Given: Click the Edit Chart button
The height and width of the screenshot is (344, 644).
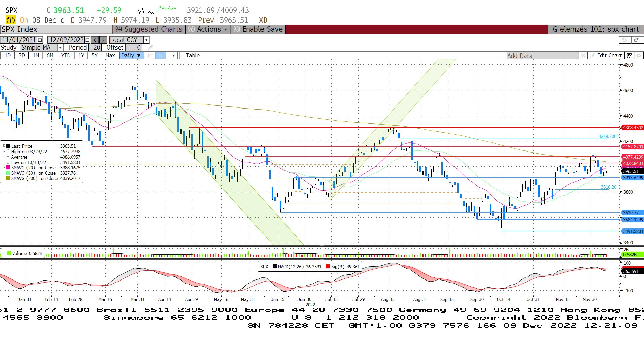Looking at the screenshot, I should 606,56.
